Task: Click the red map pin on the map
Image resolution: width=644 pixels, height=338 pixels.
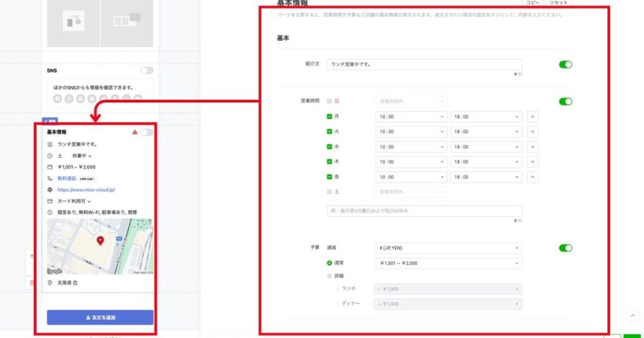Action: [x=100, y=241]
